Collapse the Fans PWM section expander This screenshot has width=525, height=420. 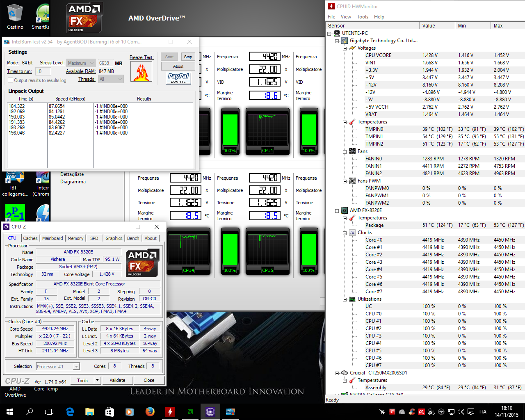(x=345, y=181)
